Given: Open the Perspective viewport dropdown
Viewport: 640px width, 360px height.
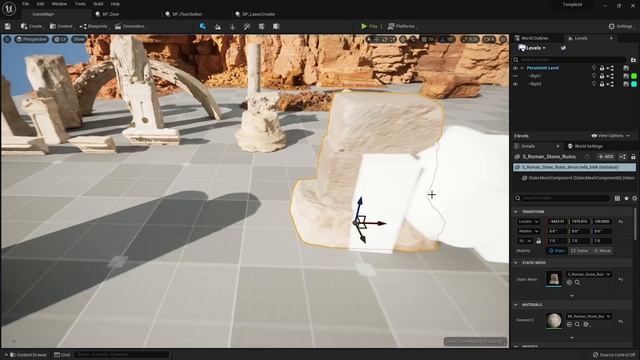Looking at the screenshot, I should [31, 39].
